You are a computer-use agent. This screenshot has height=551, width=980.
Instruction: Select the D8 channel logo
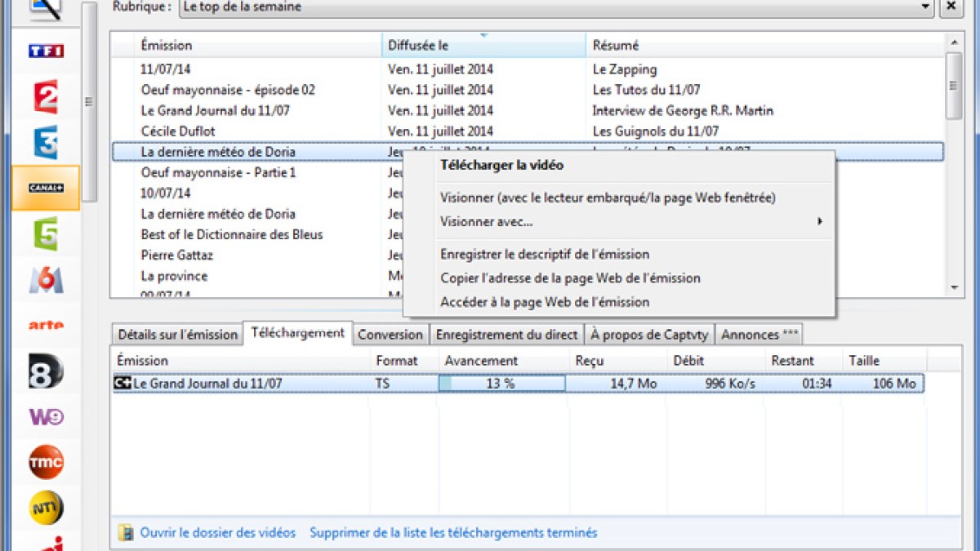click(46, 371)
